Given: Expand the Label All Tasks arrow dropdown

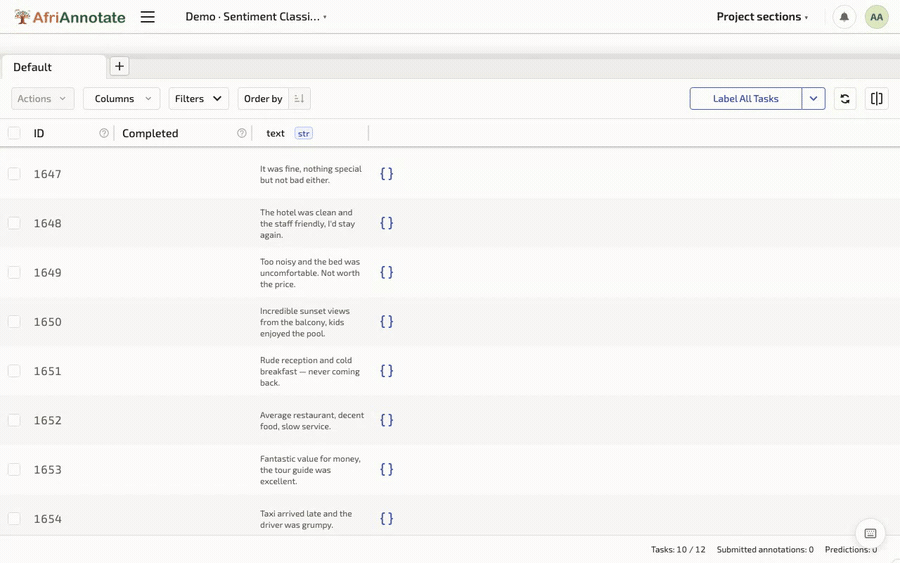Looking at the screenshot, I should coord(813,99).
